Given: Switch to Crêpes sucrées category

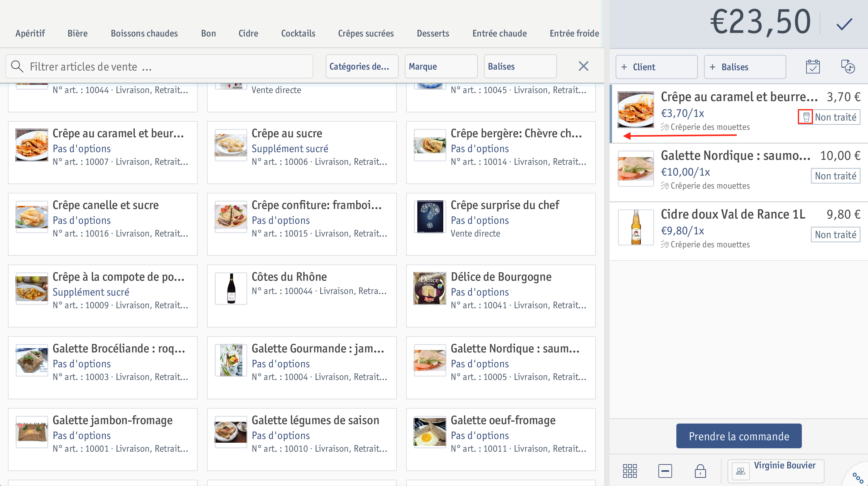Looking at the screenshot, I should click(366, 33).
